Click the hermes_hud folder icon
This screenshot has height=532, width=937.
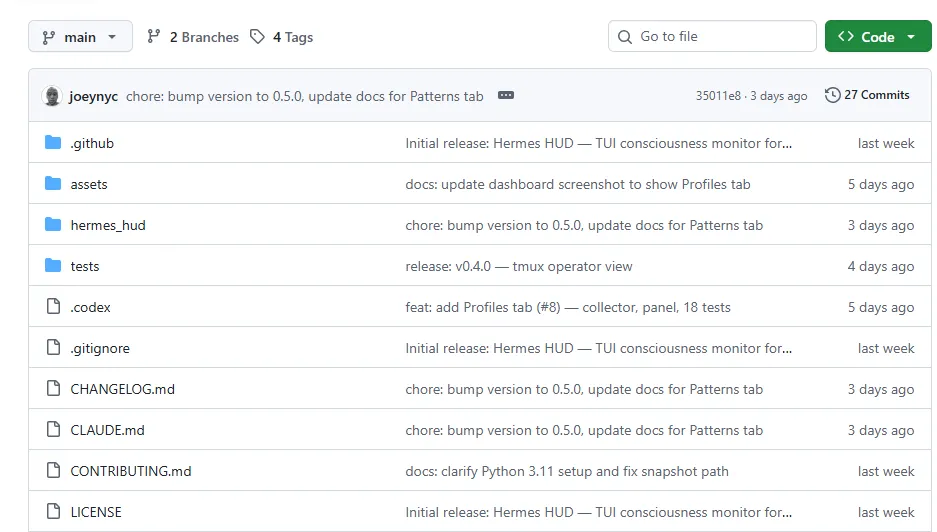(x=53, y=225)
